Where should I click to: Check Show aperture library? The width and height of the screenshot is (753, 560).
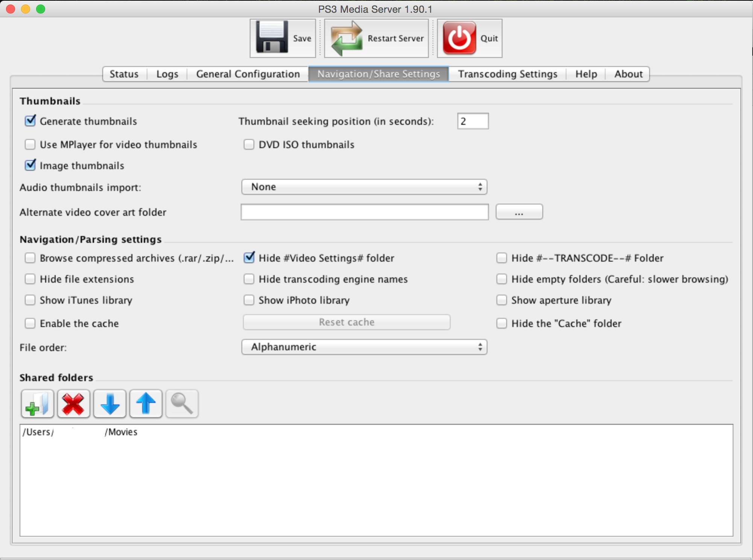501,300
